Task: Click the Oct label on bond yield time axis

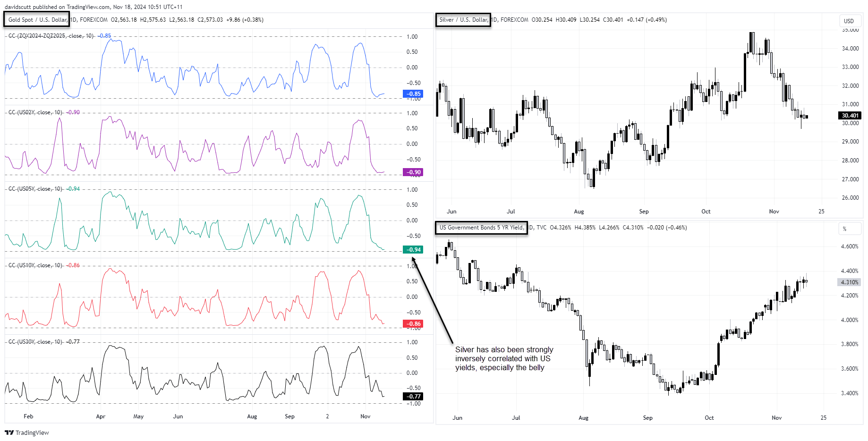Action: (709, 418)
